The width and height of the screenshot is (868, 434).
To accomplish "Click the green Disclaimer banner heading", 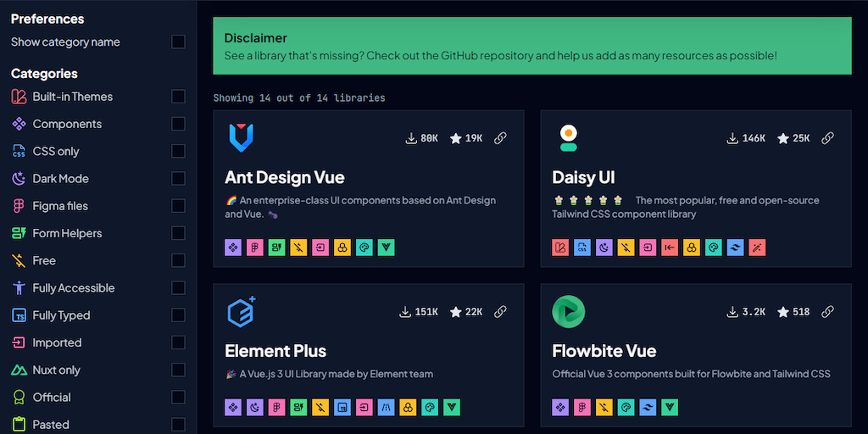I will (x=256, y=38).
